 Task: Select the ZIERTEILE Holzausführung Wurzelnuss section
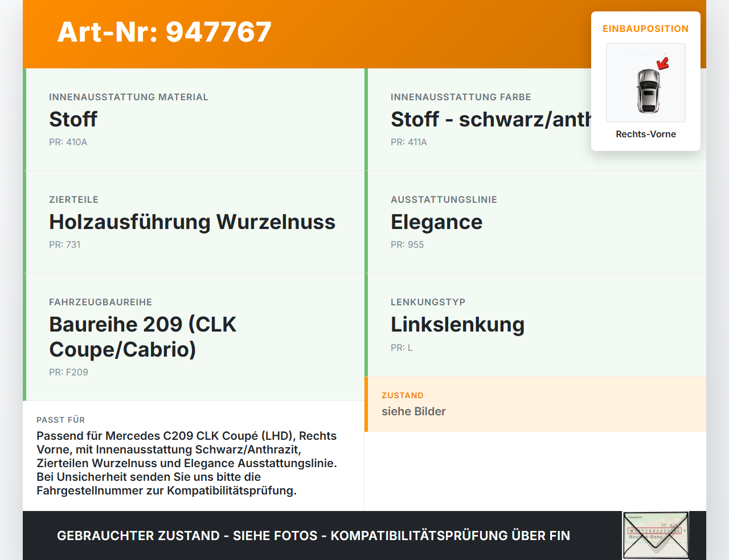click(193, 222)
